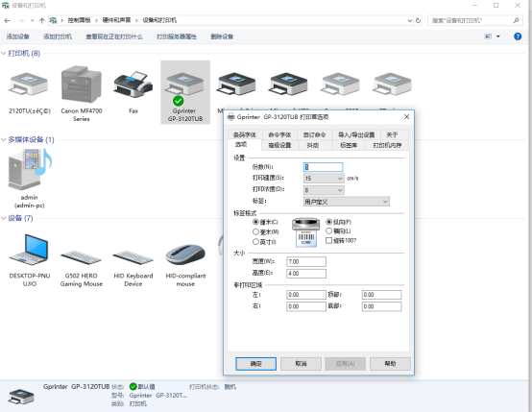Click 打印服务器属性 in the toolbar
The image size is (532, 412).
click(177, 36)
